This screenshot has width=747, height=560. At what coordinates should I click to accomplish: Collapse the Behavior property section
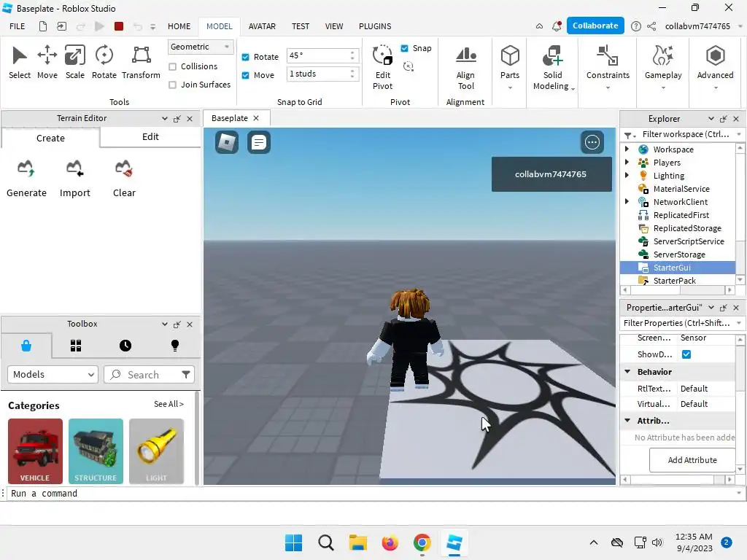(x=627, y=371)
